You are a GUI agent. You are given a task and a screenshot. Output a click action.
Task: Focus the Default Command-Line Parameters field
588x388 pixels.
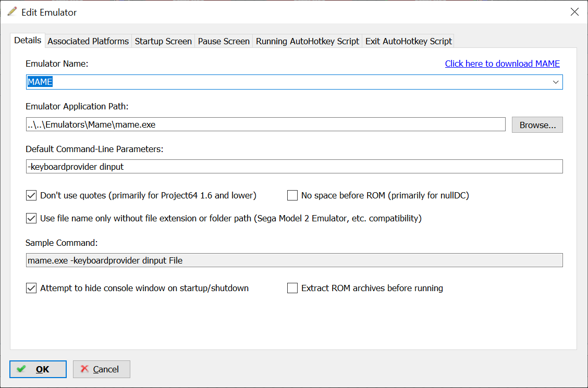pos(294,166)
